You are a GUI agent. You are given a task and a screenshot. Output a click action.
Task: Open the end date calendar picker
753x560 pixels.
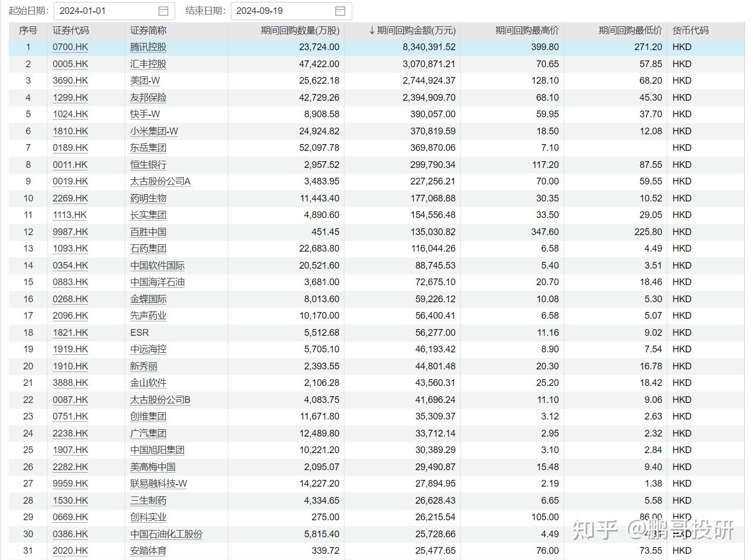tap(340, 10)
